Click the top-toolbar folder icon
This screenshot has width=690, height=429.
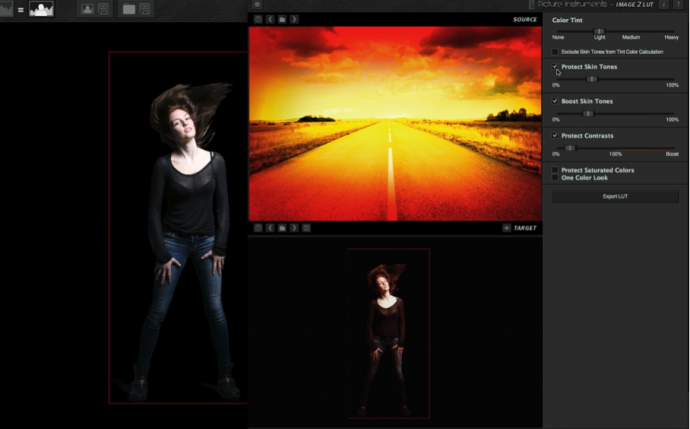(129, 9)
